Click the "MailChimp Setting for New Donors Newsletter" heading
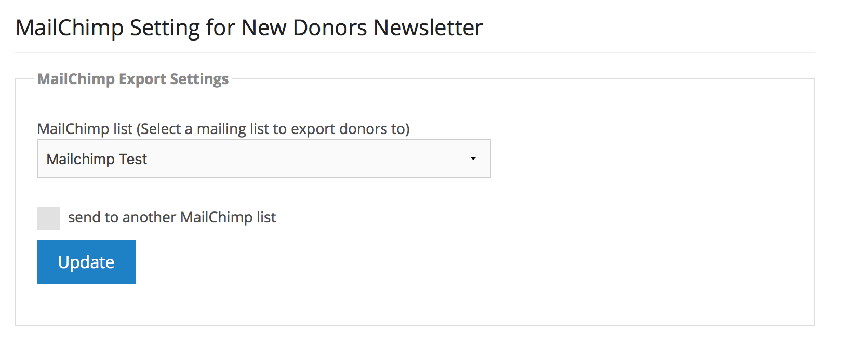The width and height of the screenshot is (868, 345). [x=249, y=28]
